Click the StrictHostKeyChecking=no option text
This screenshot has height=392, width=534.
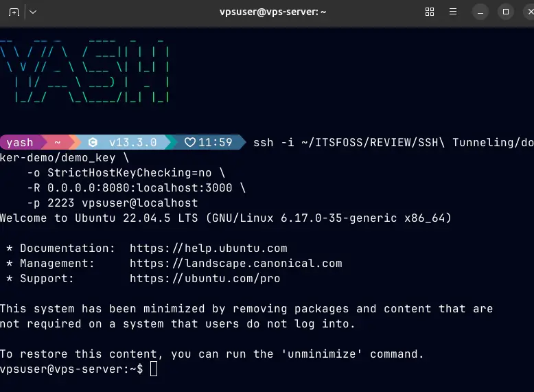(x=129, y=173)
